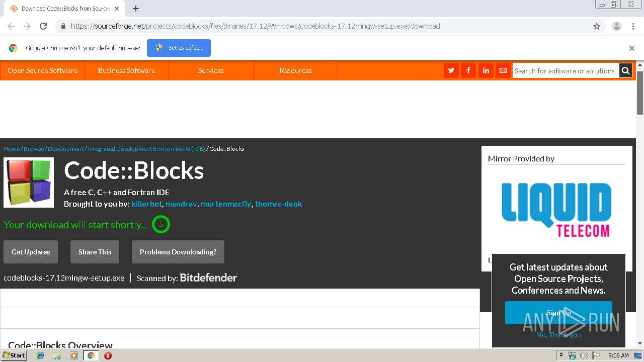Click the Share This button
Screen dimensions: 644x362
point(95,252)
